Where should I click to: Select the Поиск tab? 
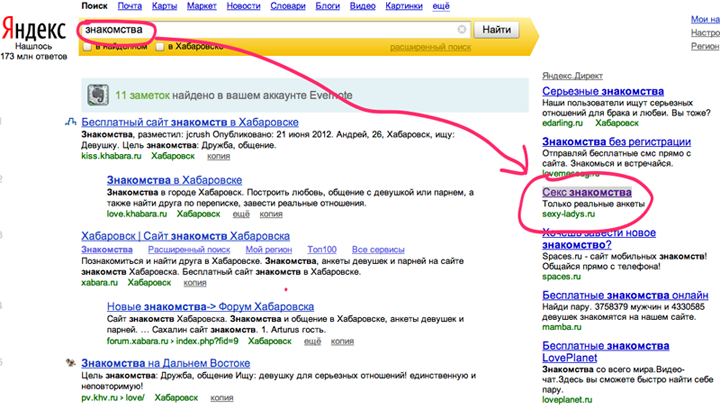pos(94,6)
